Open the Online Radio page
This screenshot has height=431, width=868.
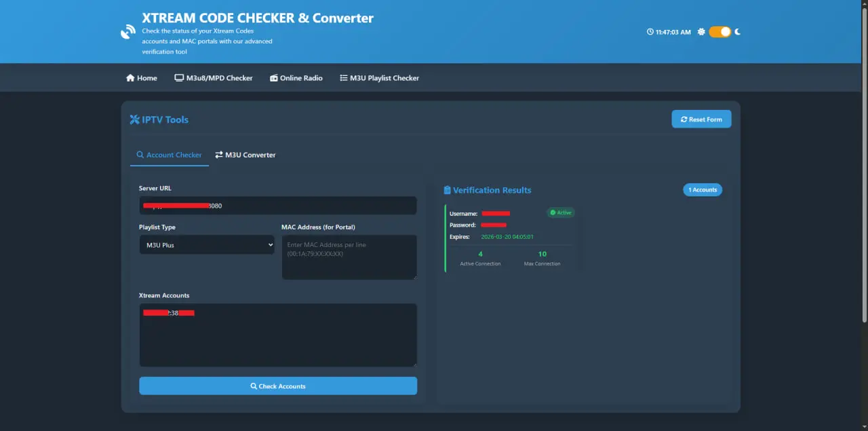[x=296, y=78]
